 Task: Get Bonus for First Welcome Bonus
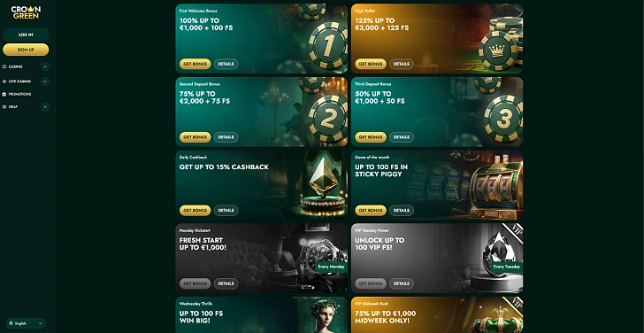pos(195,64)
